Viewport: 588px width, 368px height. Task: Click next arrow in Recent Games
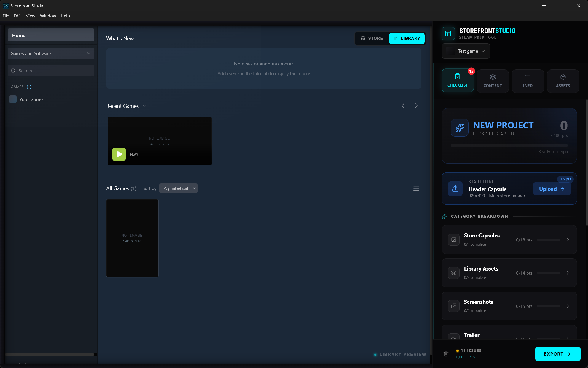(416, 106)
